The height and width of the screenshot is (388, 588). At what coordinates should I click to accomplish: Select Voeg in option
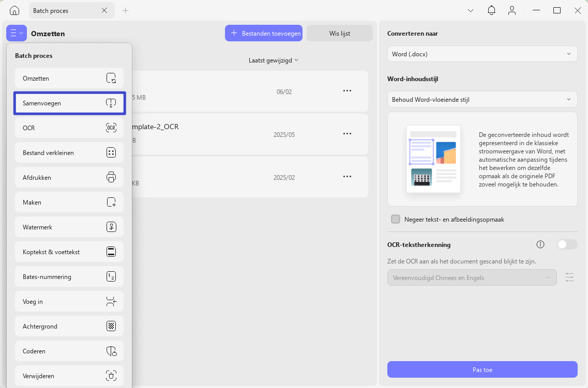click(69, 302)
